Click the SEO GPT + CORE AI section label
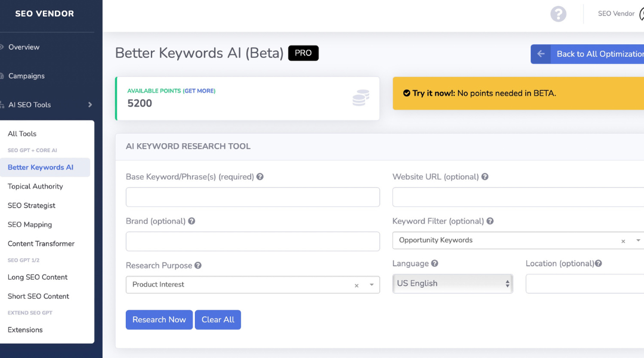The width and height of the screenshot is (644, 358). pos(32,150)
